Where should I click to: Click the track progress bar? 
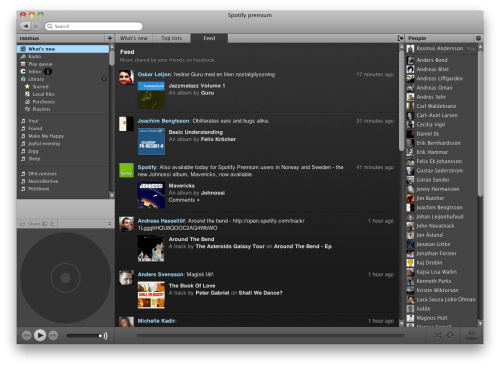[270, 336]
